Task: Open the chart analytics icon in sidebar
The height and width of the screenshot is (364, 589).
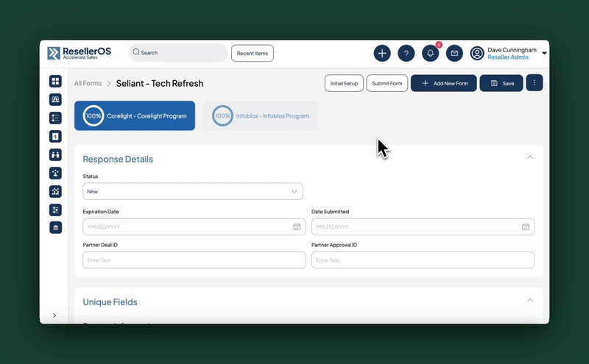Action: point(55,191)
